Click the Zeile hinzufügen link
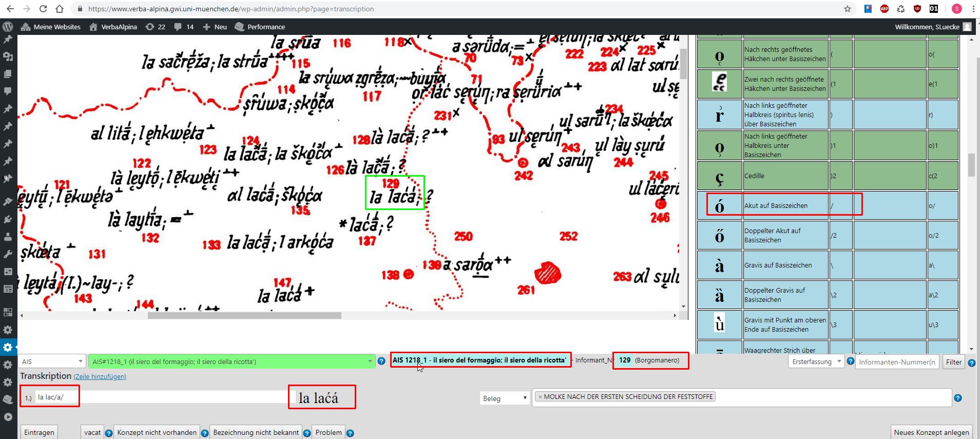The height and width of the screenshot is (439, 980). pyautogui.click(x=100, y=377)
